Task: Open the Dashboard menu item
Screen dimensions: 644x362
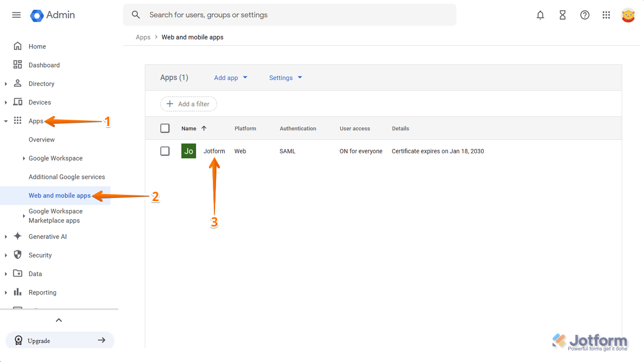Action: point(44,65)
